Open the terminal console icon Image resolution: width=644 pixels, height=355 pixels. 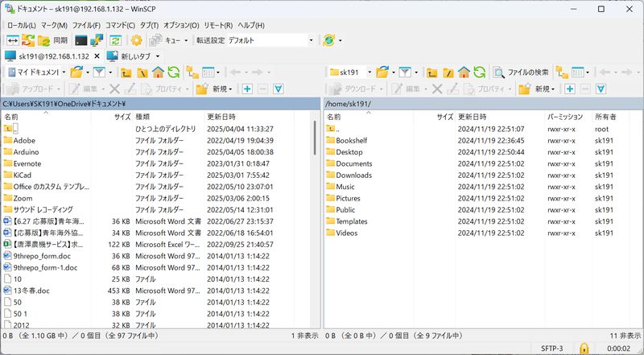(81, 40)
